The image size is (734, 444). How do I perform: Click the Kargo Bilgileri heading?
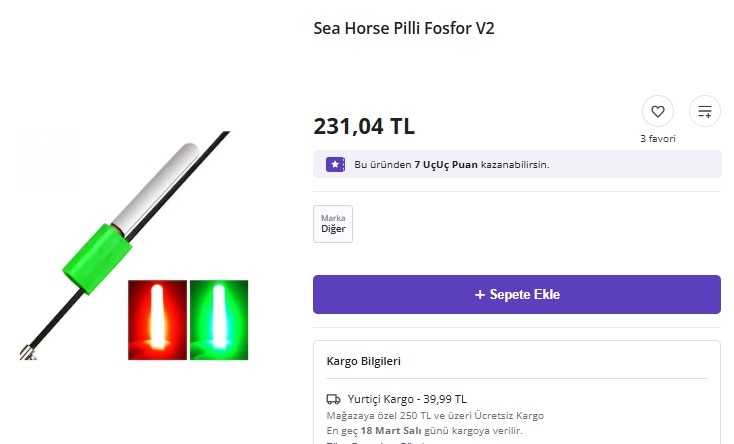pyautogui.click(x=364, y=361)
